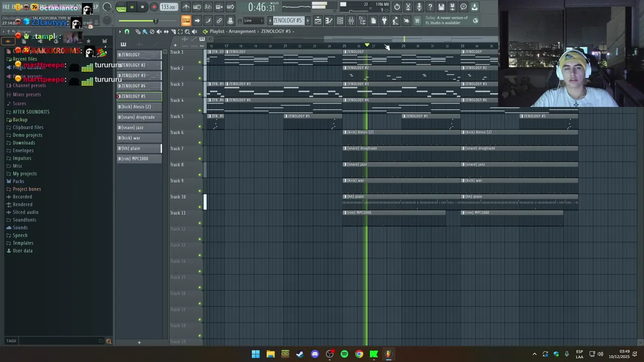This screenshot has height=362, width=644.
Task: Select the {hh} plain pattern
Action: 139,148
